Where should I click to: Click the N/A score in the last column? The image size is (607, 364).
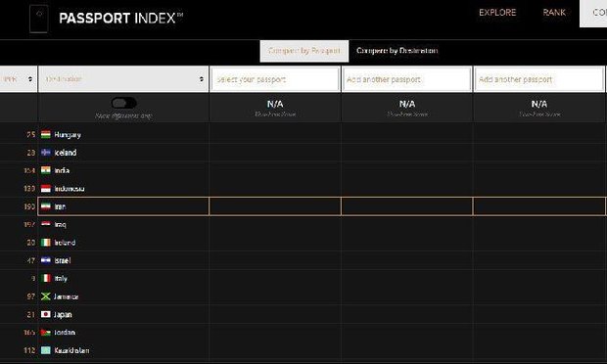[538, 104]
